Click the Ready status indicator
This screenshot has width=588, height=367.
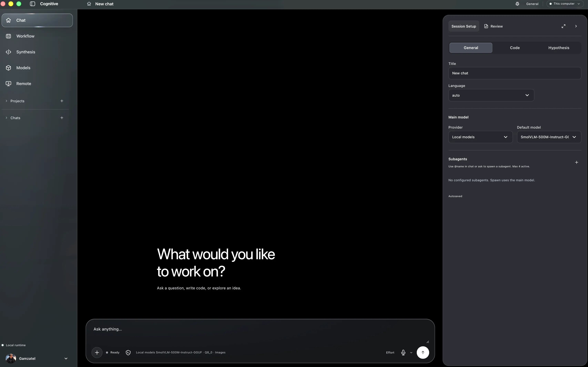click(x=113, y=352)
